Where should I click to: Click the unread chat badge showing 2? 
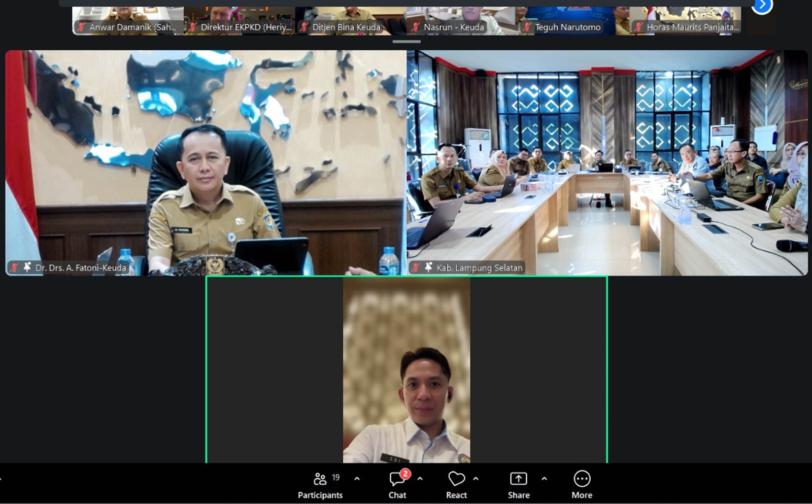pyautogui.click(x=405, y=474)
